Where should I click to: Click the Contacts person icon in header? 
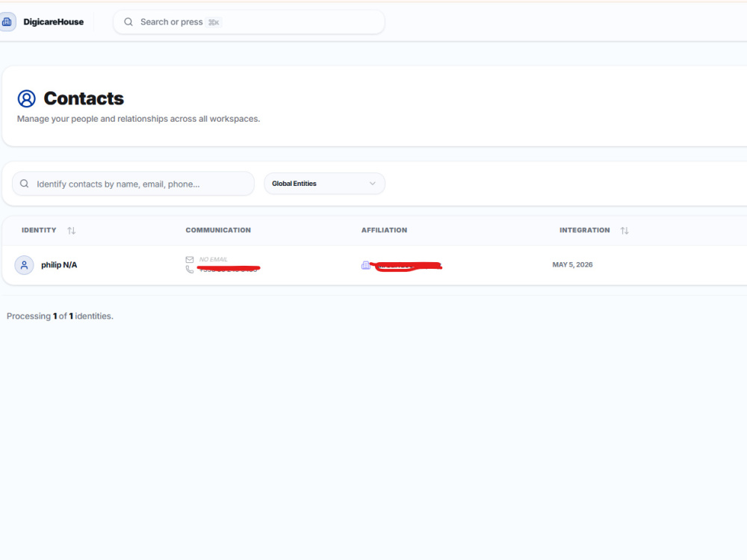[x=27, y=99]
